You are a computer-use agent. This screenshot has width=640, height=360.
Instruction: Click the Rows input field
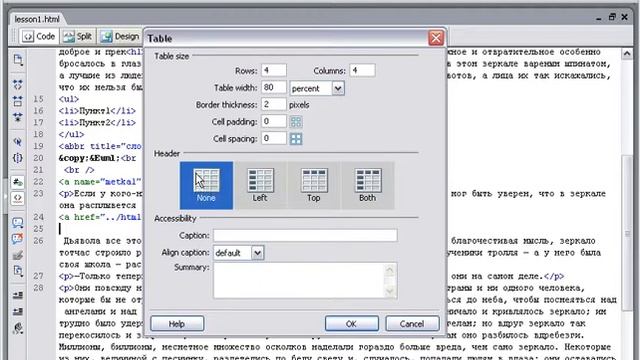point(273,70)
